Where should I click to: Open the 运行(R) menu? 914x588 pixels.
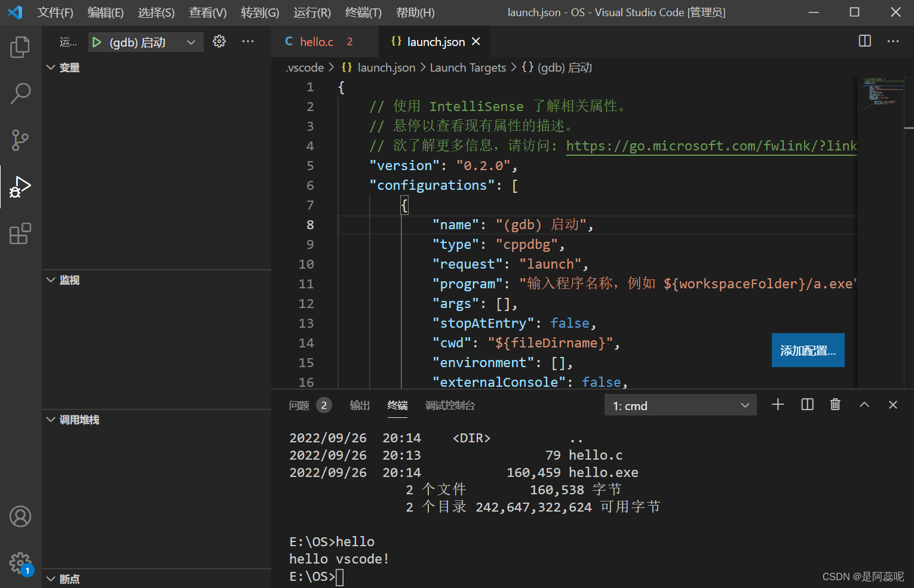312,13
